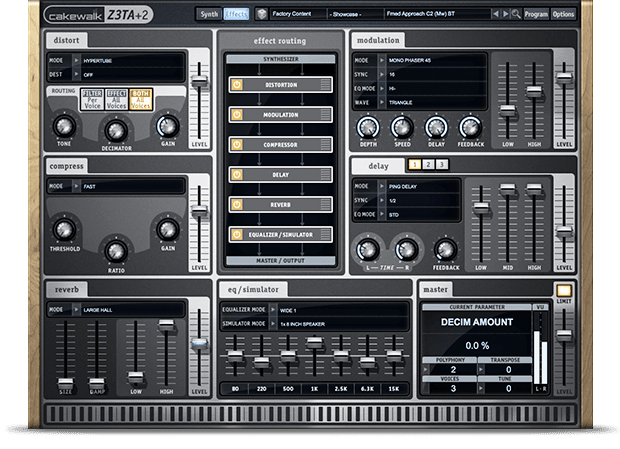Enable the master Limit switch
The height and width of the screenshot is (449, 620).
point(564,291)
